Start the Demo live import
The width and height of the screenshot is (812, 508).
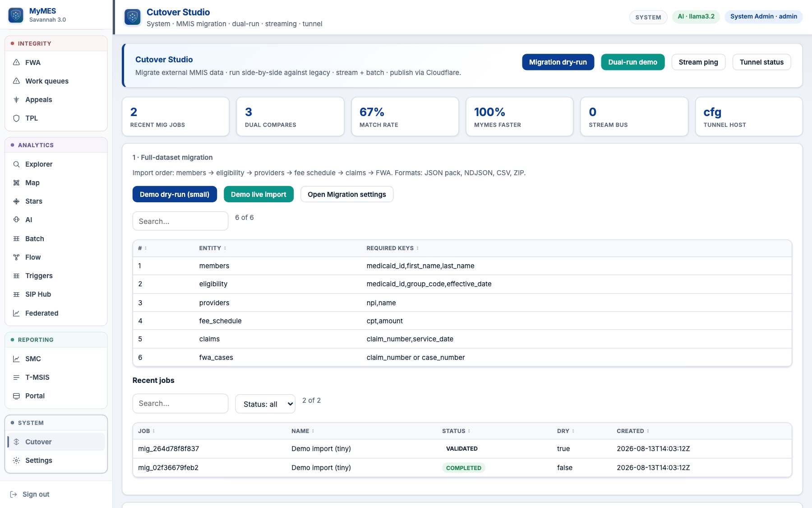point(258,194)
